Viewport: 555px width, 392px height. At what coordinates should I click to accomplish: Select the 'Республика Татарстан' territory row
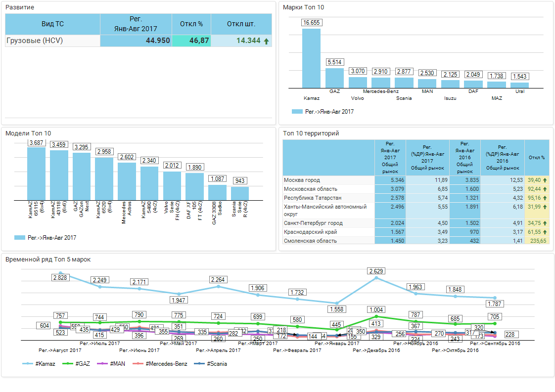tap(416, 198)
